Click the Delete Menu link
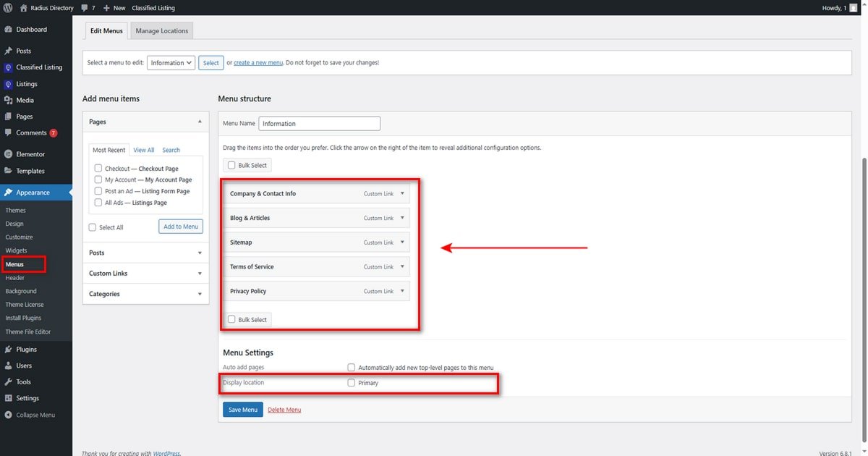The width and height of the screenshot is (868, 456). 284,410
